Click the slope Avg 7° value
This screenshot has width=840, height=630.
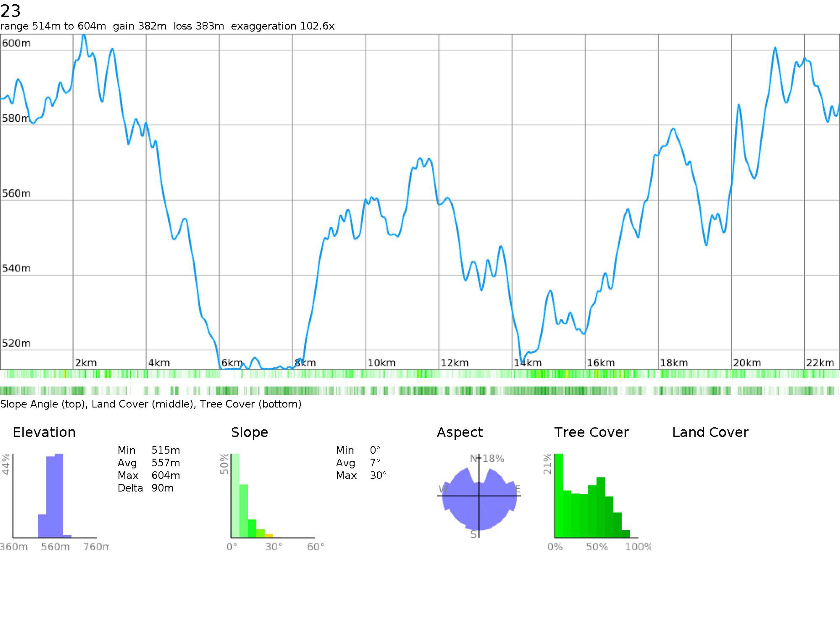(x=375, y=463)
